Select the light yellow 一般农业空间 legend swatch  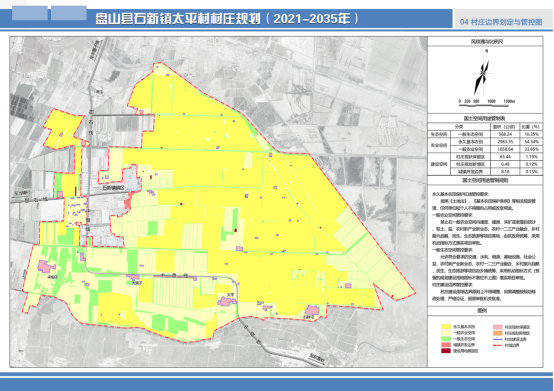[x=446, y=333]
